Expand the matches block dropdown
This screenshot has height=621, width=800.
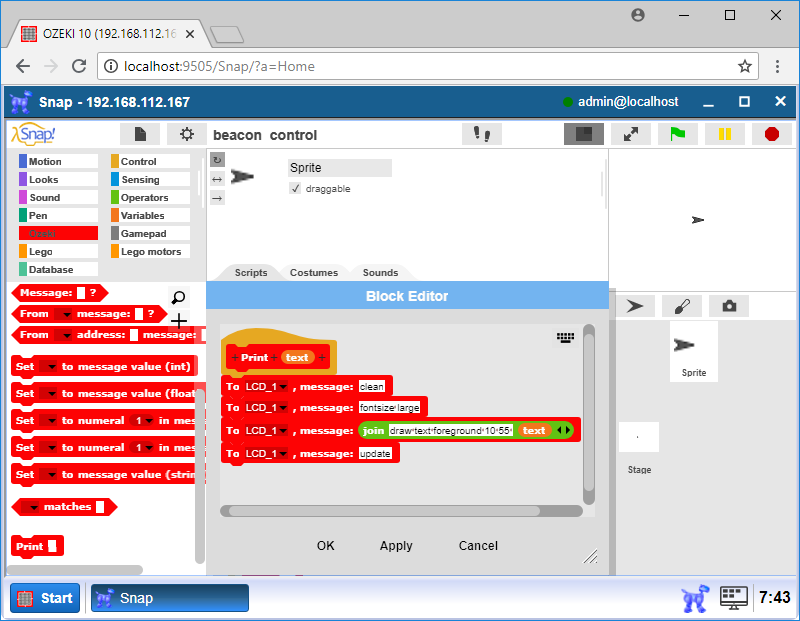(x=33, y=508)
